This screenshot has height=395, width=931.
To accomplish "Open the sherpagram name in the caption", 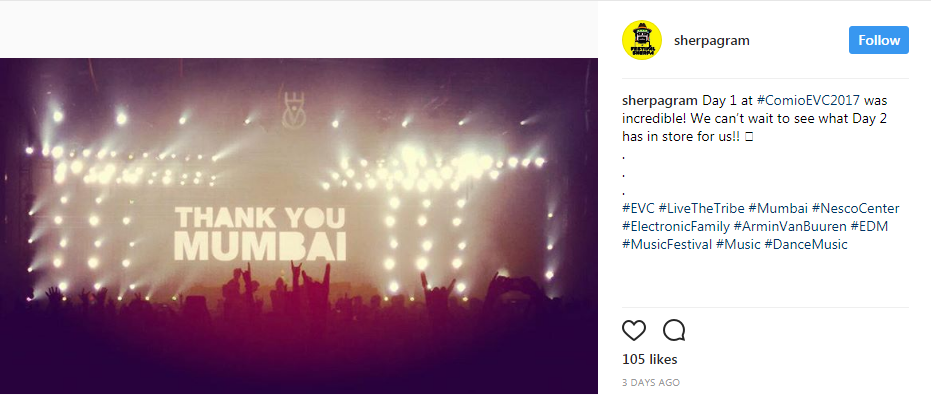I will (x=660, y=100).
